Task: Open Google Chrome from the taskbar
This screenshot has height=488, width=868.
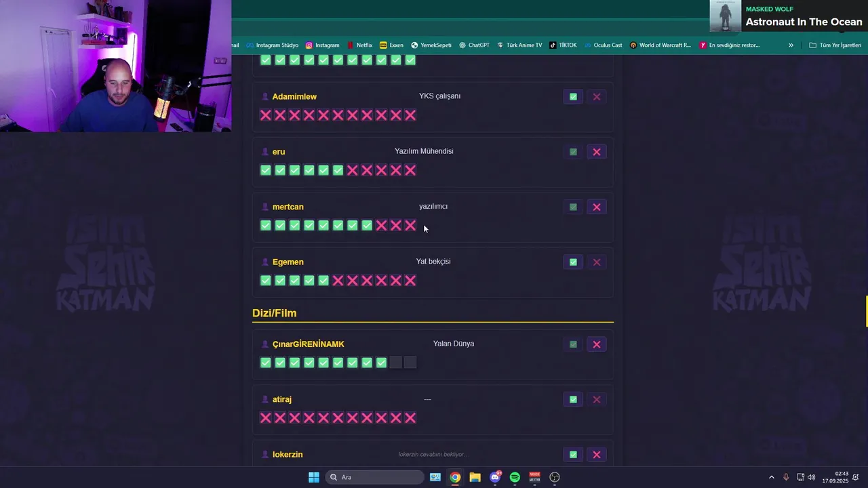Action: [x=455, y=477]
